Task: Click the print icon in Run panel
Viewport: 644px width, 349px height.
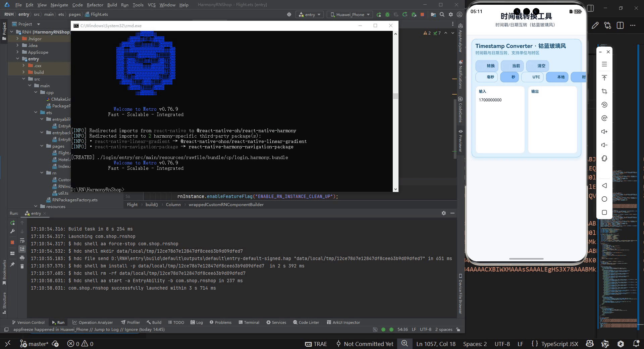Action: click(22, 258)
